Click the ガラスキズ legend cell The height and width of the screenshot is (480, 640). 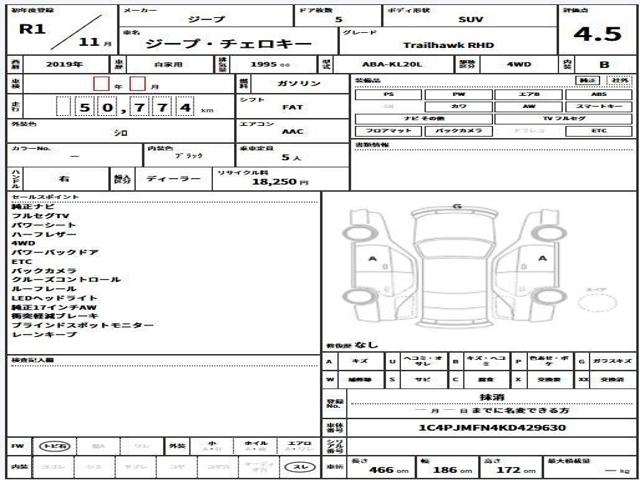click(612, 361)
